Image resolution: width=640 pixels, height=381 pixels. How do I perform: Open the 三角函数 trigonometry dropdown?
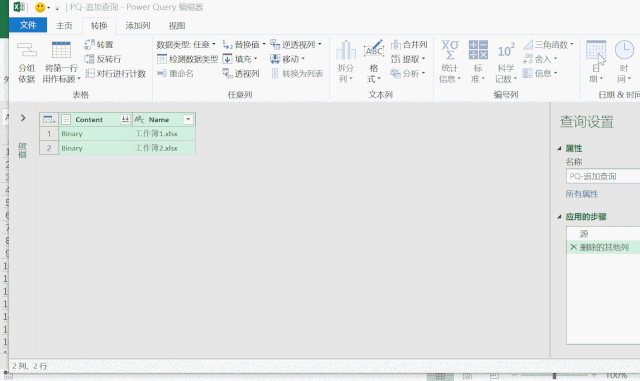[x=548, y=45]
